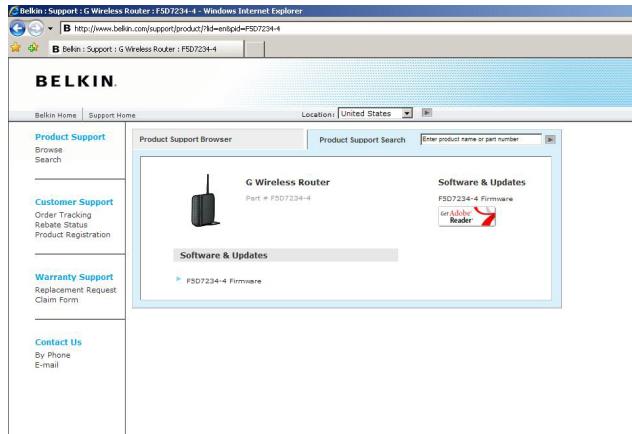
Task: Click the Belkin favicon in the address bar
Action: click(67, 28)
